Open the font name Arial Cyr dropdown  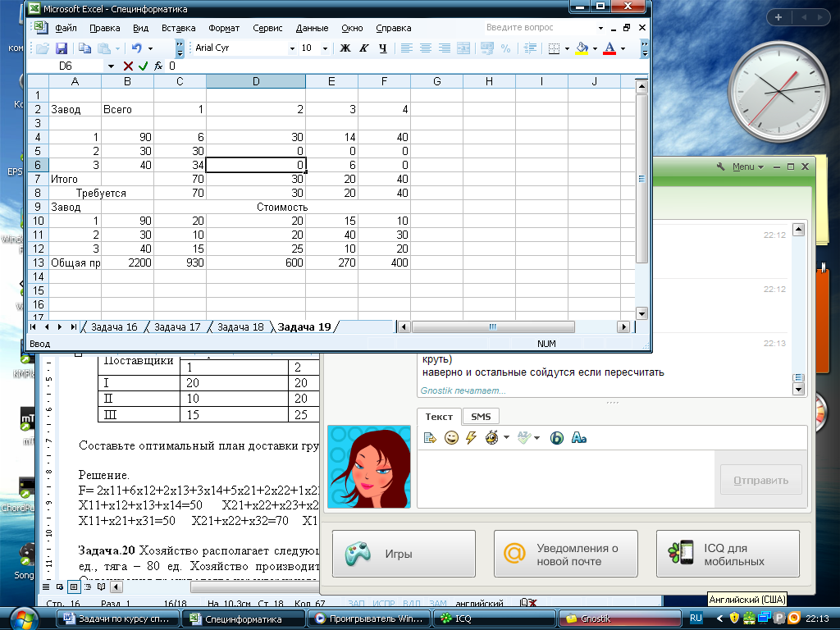coord(292,48)
